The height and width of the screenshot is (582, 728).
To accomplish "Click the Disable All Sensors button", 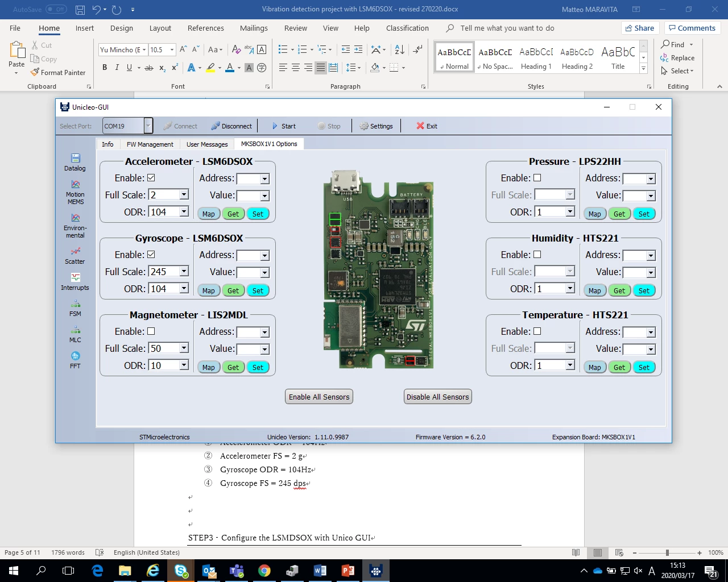I will pos(438,397).
